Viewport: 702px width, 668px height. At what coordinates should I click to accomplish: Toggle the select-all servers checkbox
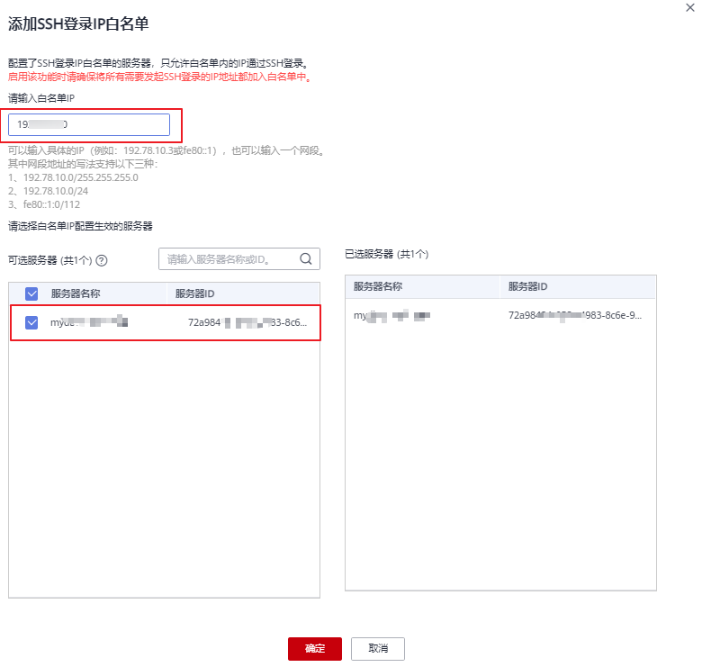[x=31, y=294]
